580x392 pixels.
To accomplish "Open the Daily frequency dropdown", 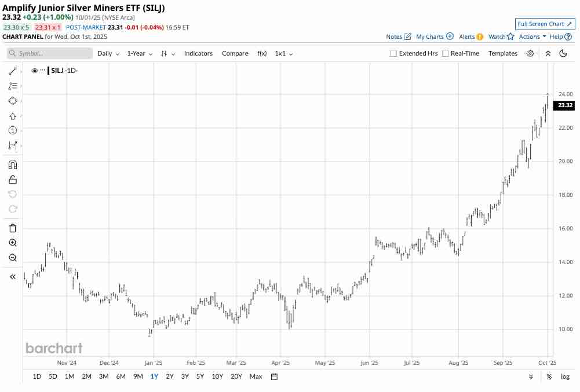I will 108,54.
